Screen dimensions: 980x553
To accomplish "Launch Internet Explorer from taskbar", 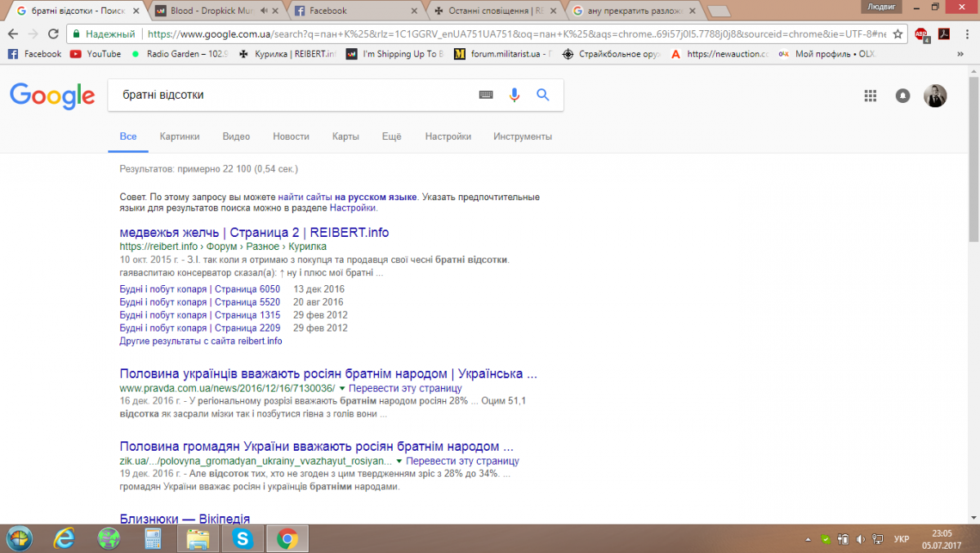I will click(x=65, y=538).
